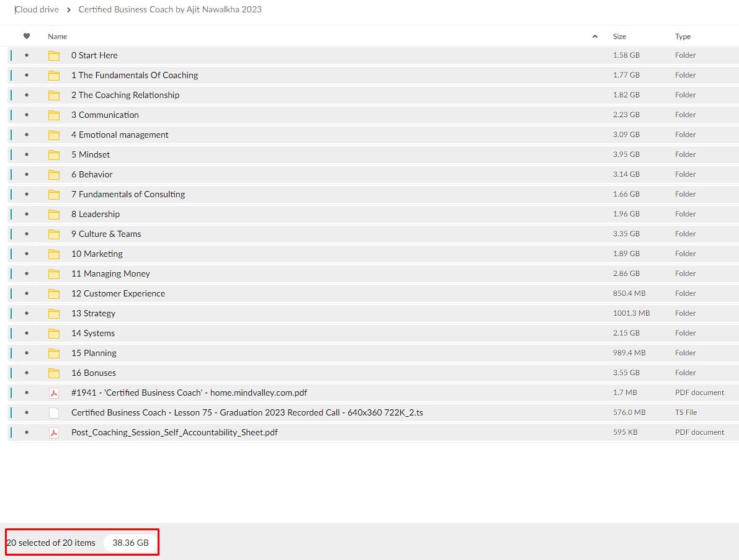The width and height of the screenshot is (739, 560).
Task: Click the '5 Mindset' folder icon
Action: coord(54,154)
